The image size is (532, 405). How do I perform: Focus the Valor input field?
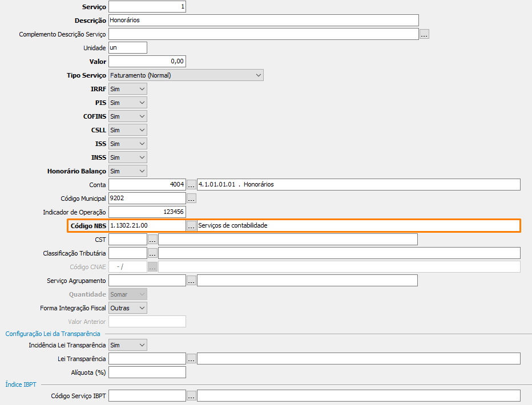pyautogui.click(x=147, y=62)
